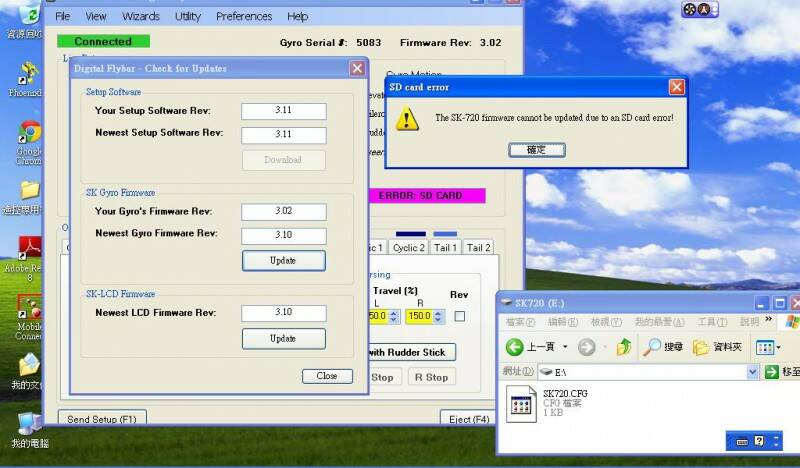The height and width of the screenshot is (468, 800).
Task: Minimize the SK720 (E:) window
Action: pos(761,304)
